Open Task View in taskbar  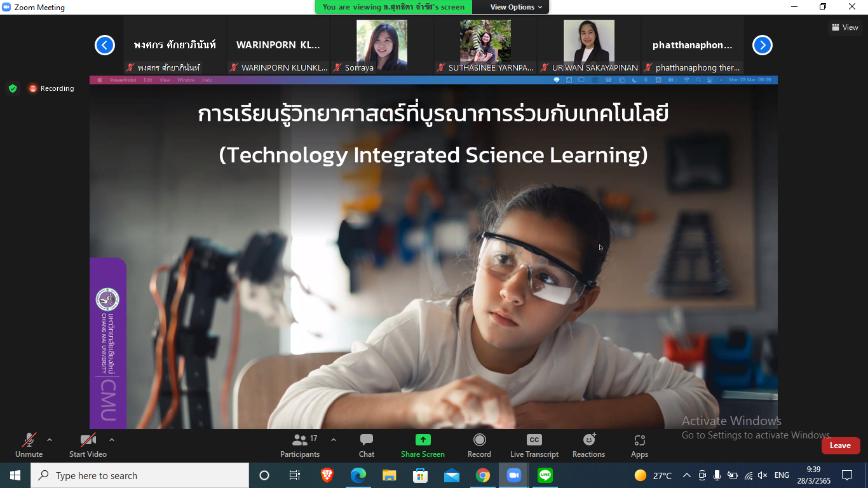(295, 475)
